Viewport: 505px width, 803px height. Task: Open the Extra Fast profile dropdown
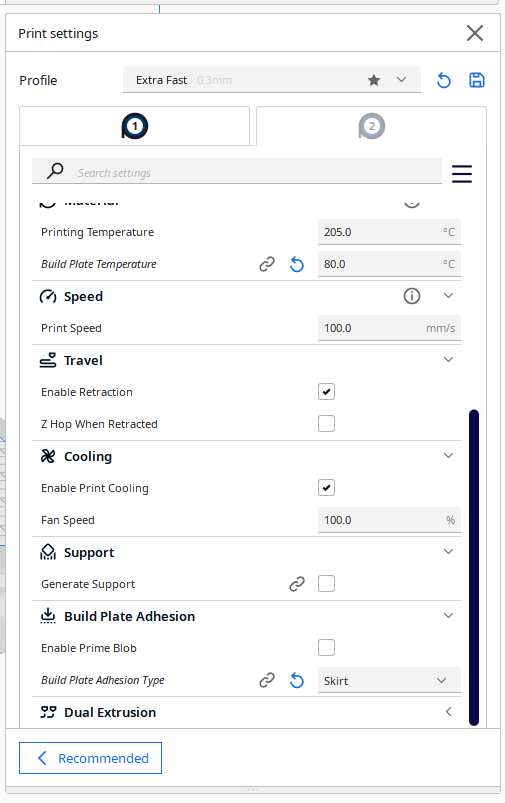click(271, 80)
